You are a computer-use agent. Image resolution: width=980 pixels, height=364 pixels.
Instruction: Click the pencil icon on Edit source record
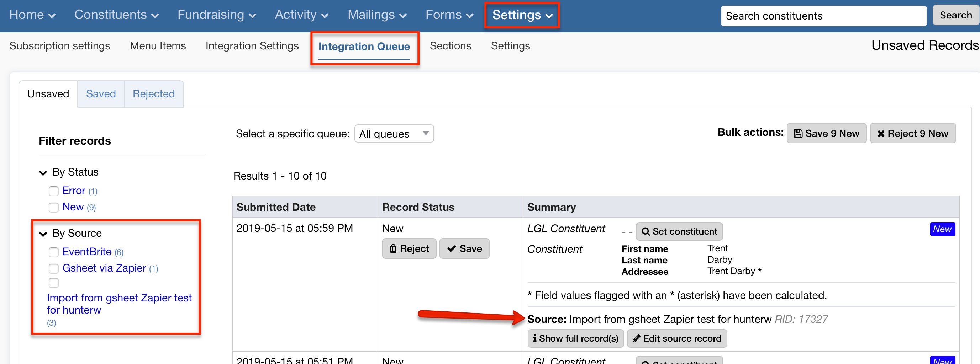coord(637,338)
